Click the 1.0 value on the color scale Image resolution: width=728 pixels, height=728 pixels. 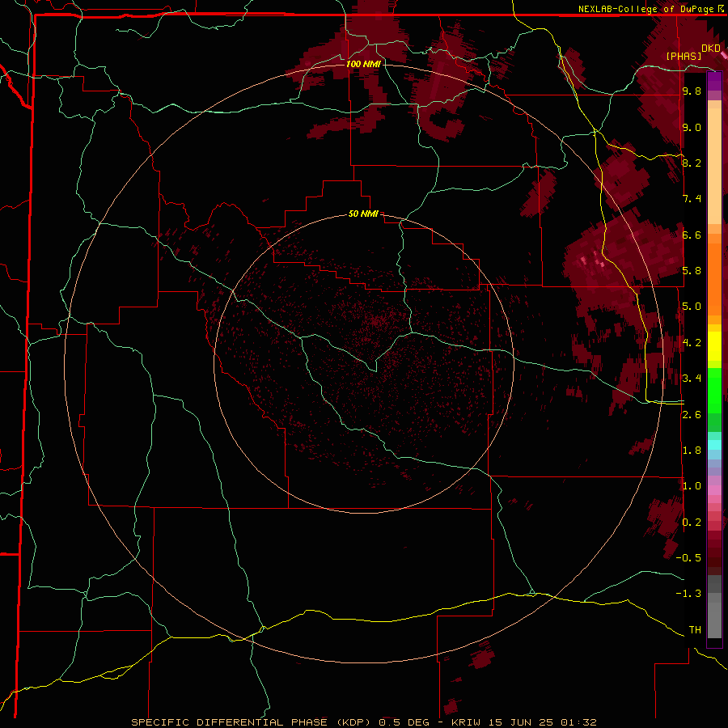pyautogui.click(x=692, y=486)
